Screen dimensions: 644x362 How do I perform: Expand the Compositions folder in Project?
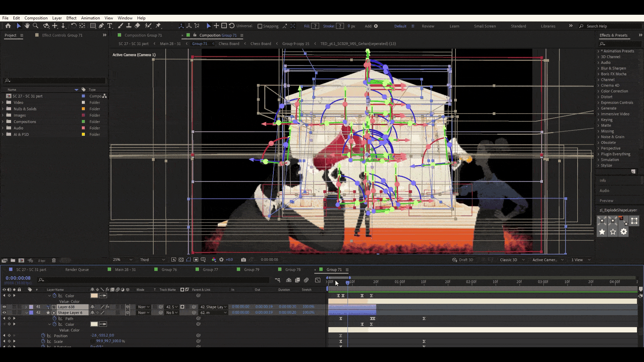(x=3, y=122)
